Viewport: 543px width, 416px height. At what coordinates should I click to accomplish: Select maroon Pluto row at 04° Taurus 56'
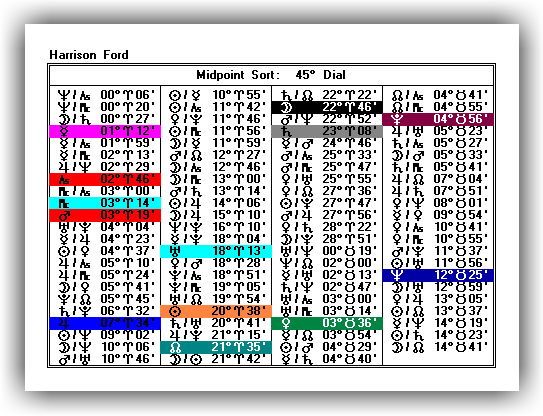[x=438, y=119]
